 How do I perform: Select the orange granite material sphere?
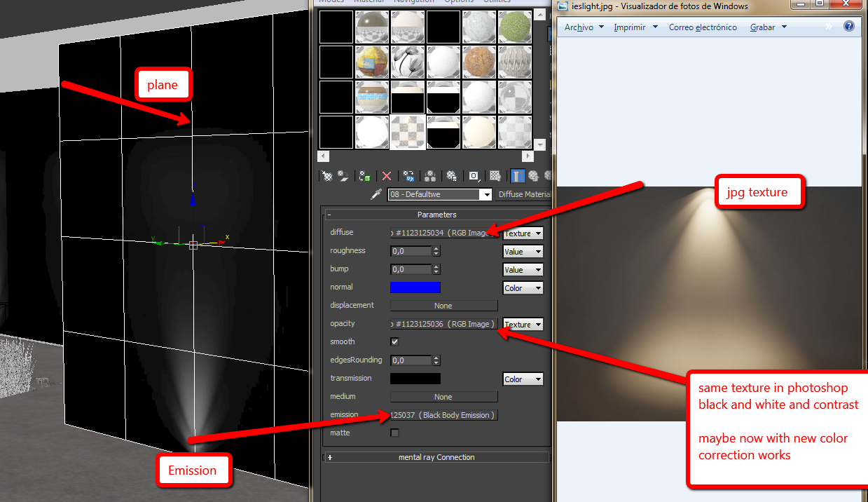pyautogui.click(x=479, y=62)
